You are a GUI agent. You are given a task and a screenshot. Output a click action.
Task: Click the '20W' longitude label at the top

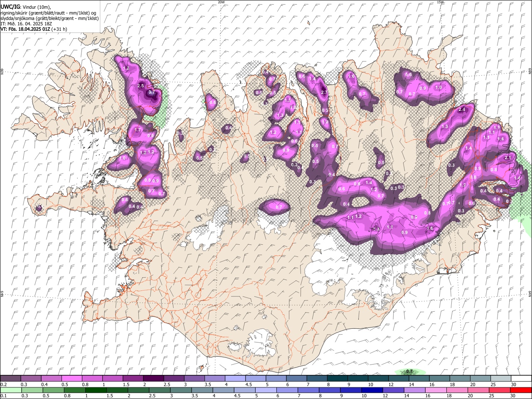coord(222,2)
